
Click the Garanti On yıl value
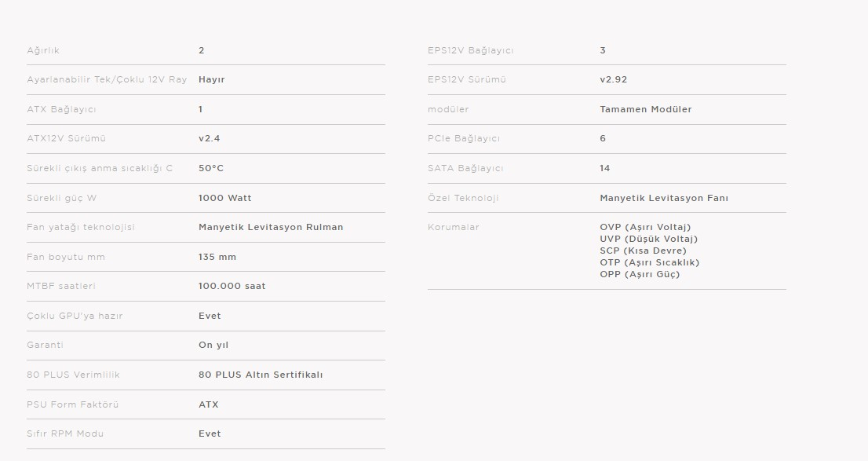(x=213, y=346)
